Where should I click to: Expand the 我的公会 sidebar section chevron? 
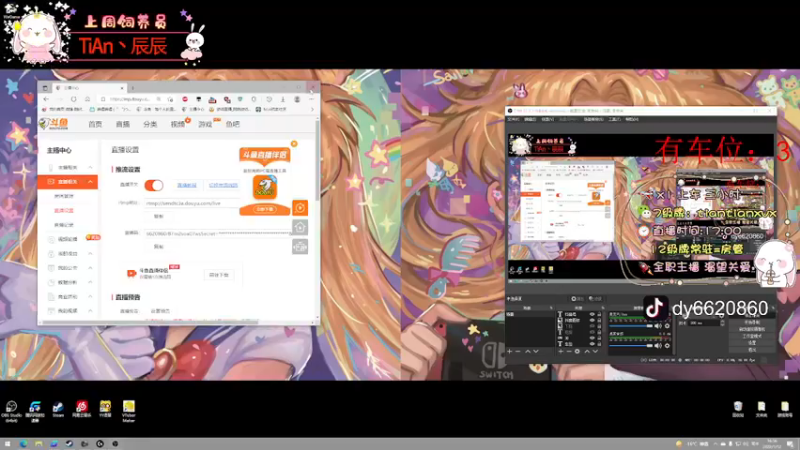point(90,268)
